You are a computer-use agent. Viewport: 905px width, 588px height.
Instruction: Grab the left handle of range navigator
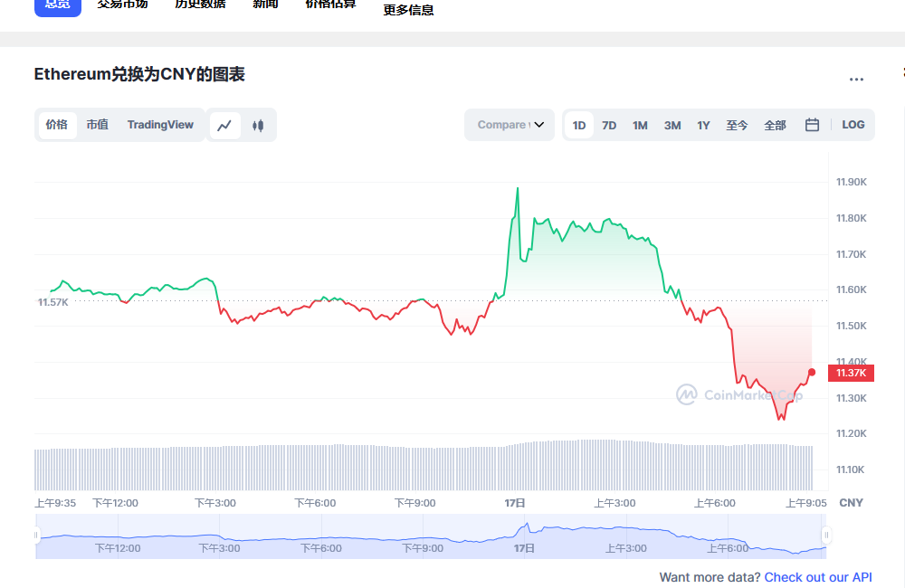[36, 535]
